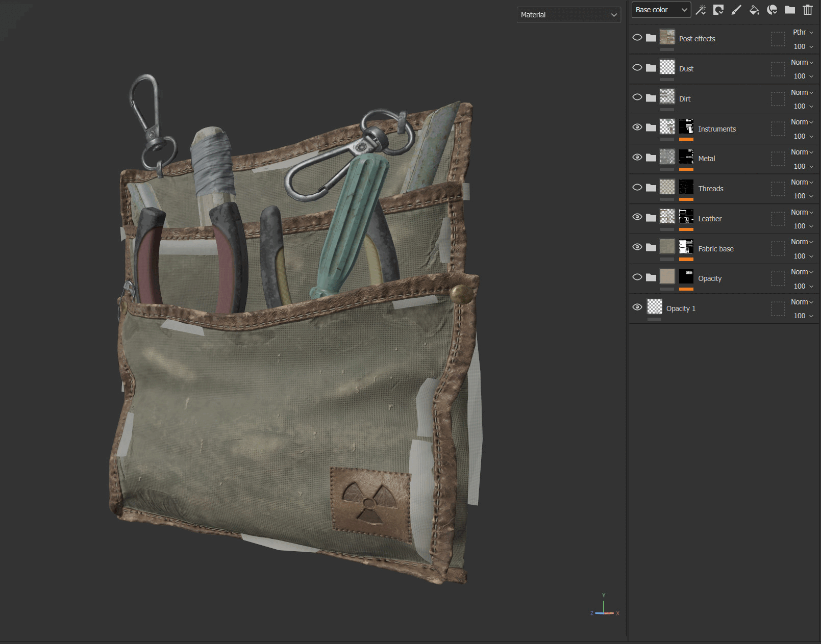Create a new folder with the folder icon
The image size is (821, 644).
point(790,10)
